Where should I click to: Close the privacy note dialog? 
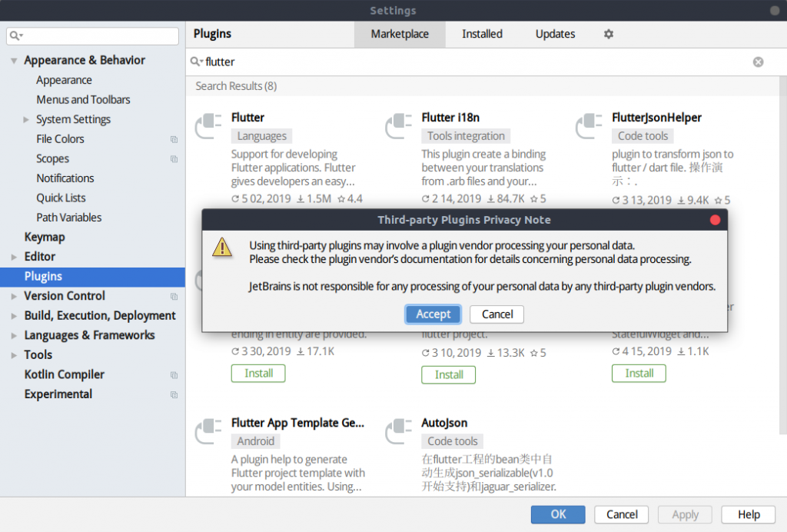[x=715, y=220]
